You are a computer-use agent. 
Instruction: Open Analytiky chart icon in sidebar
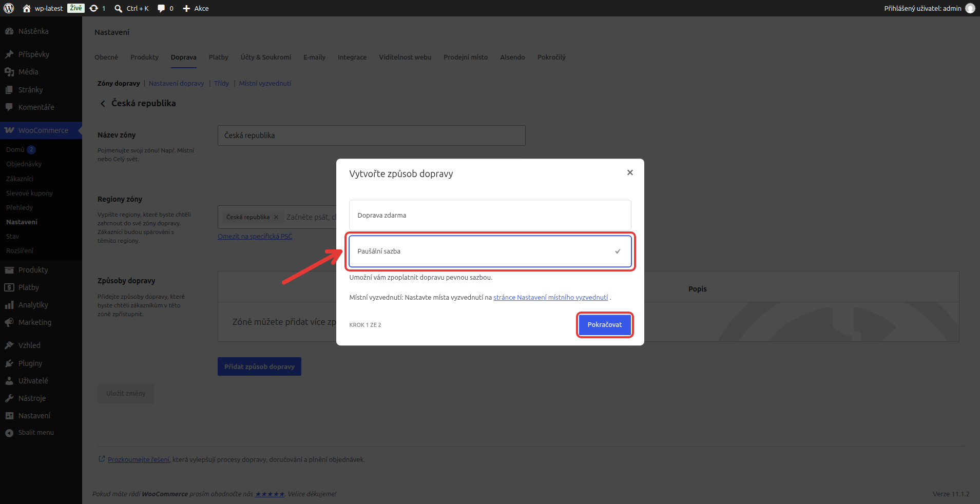(x=9, y=305)
